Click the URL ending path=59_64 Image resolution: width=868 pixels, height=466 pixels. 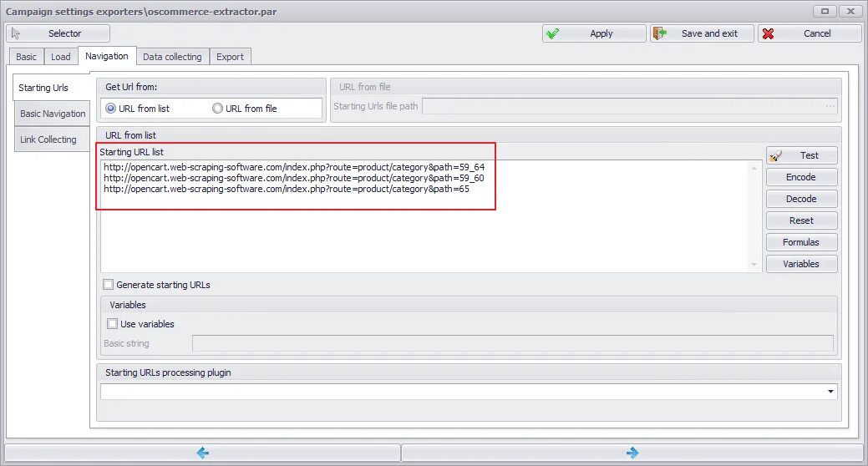[294, 167]
